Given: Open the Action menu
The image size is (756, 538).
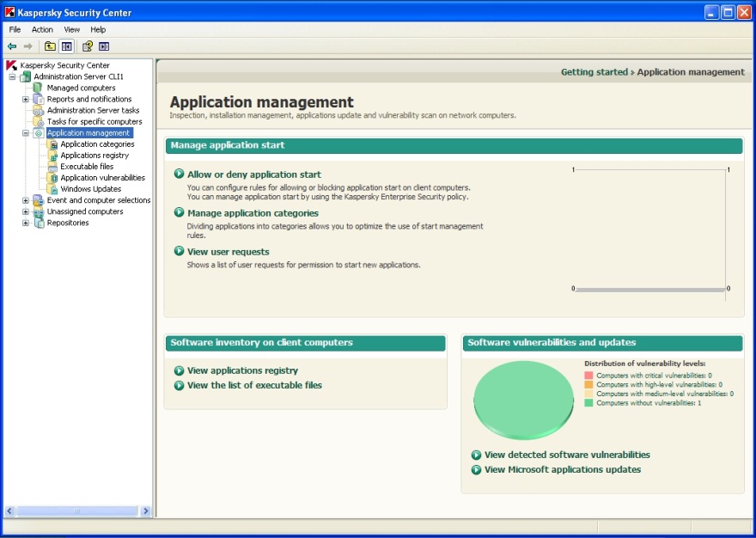Looking at the screenshot, I should (42, 29).
